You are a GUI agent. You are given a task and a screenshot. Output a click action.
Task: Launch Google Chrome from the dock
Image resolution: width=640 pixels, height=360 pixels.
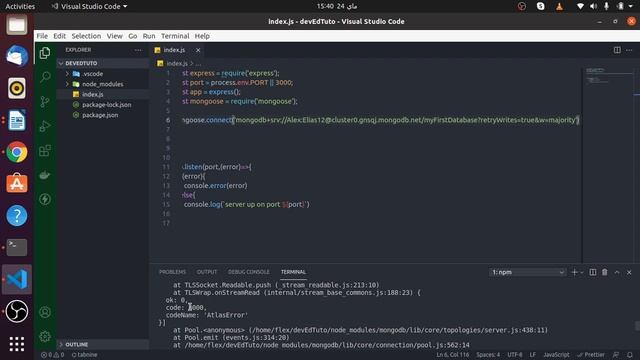17,152
